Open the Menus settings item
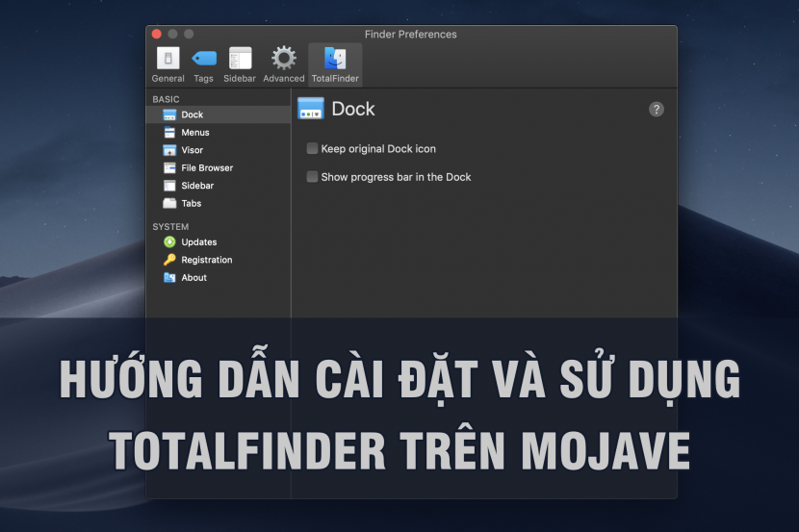Screen dimensions: 799x532 tap(194, 133)
